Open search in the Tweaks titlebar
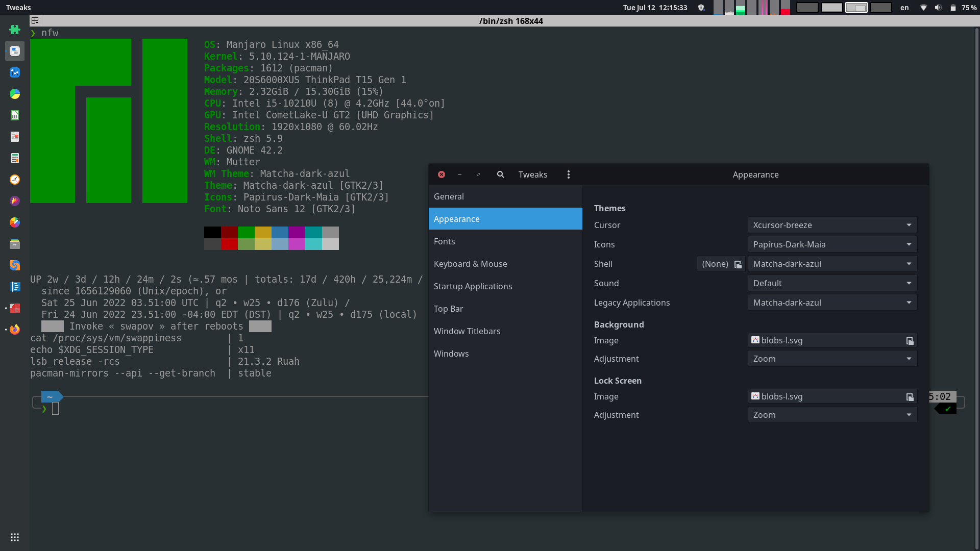980x551 pixels. point(500,174)
